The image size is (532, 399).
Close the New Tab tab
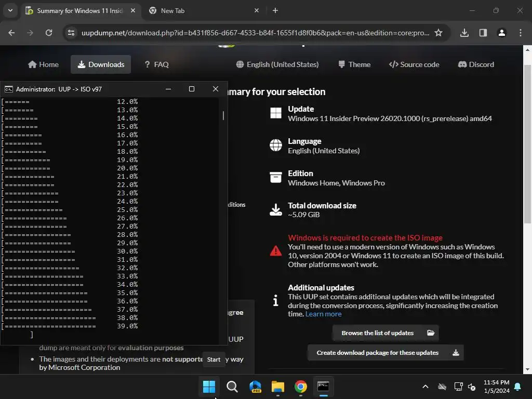257,10
